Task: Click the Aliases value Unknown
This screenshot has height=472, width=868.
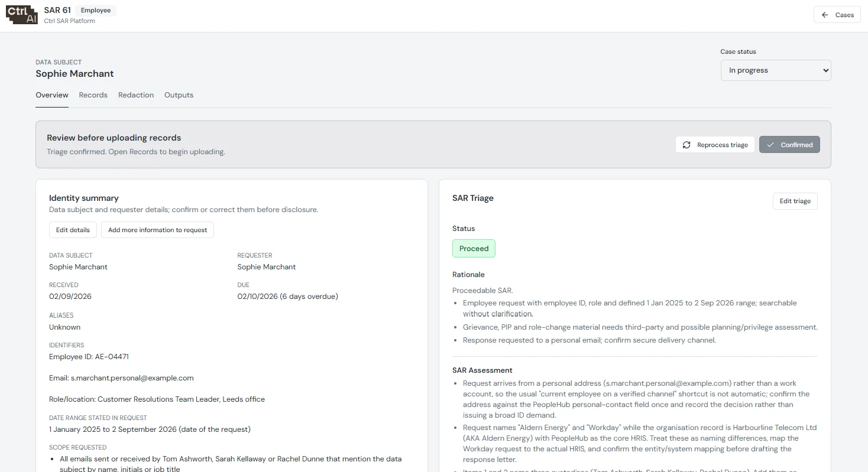Action: (x=64, y=327)
